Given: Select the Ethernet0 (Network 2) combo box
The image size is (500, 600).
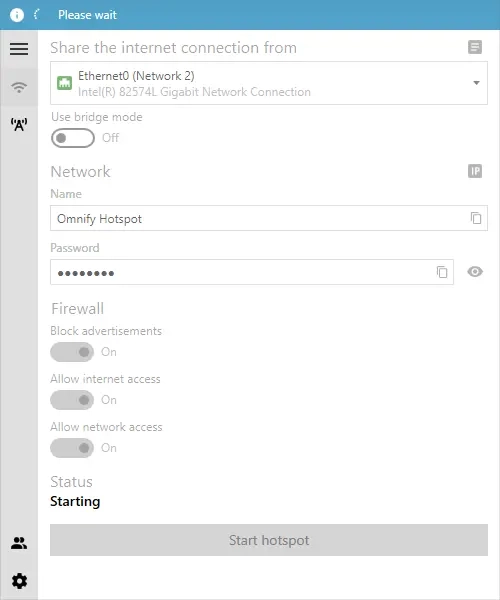Looking at the screenshot, I should (269, 83).
